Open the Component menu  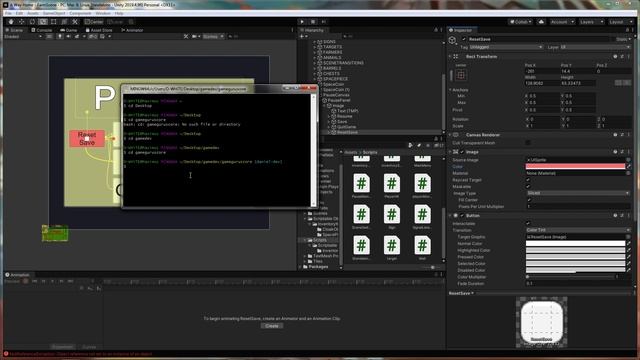(80, 13)
